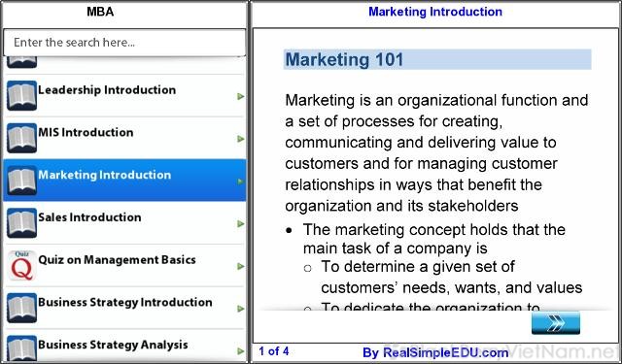Focus the 'Enter the search here' field
The image size is (622, 364).
coord(124,43)
